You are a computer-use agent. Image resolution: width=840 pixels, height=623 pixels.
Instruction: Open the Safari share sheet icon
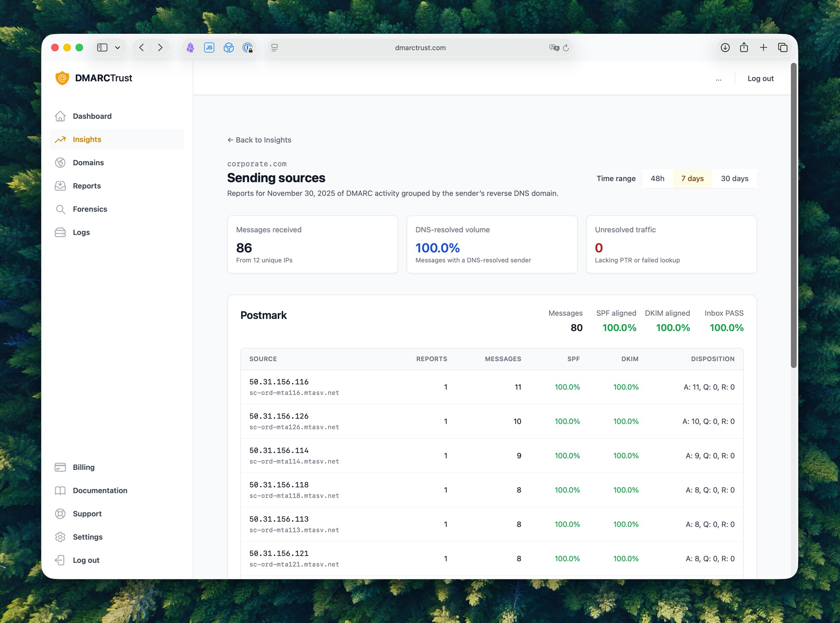[744, 47]
